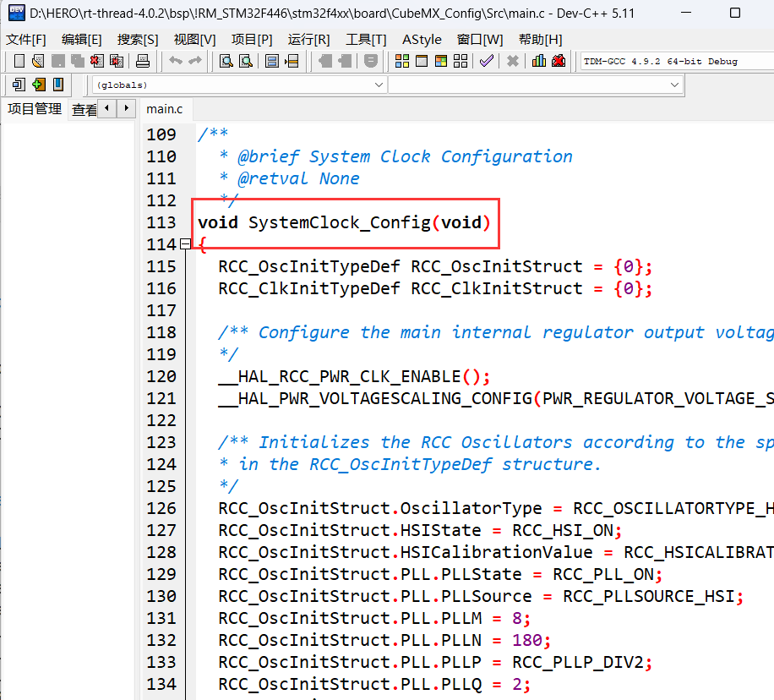
Task: Open the 帮助[H] menu
Action: point(541,40)
